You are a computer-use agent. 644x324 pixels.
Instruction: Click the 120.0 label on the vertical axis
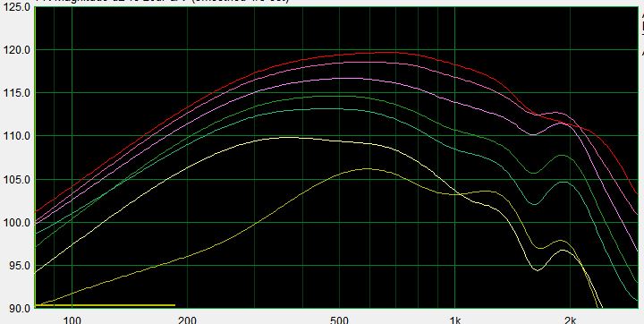[17, 50]
